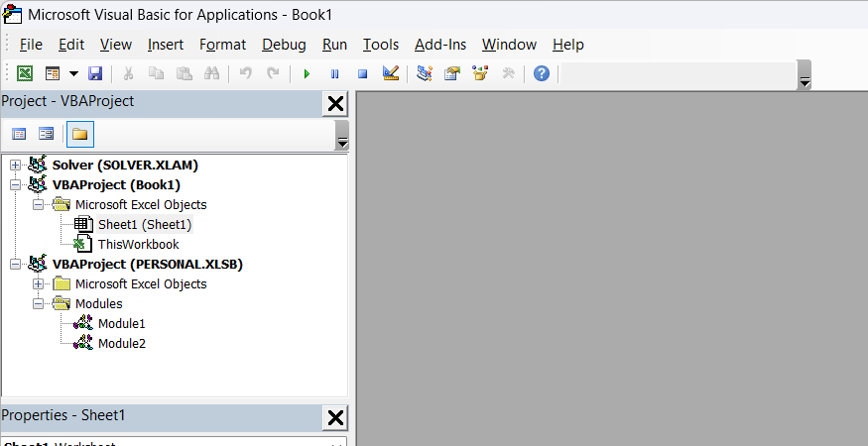Select Sheet1 (Sheet1) worksheet object
This screenshot has width=868, height=446.
click(x=145, y=225)
